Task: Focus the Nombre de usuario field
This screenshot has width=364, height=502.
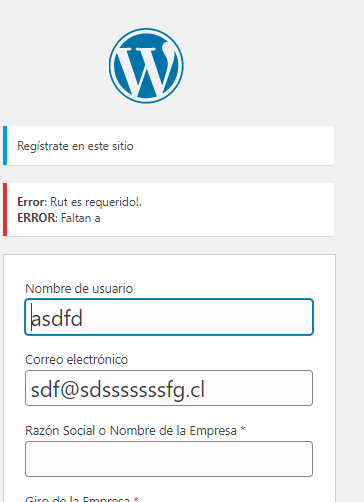Action: [169, 317]
